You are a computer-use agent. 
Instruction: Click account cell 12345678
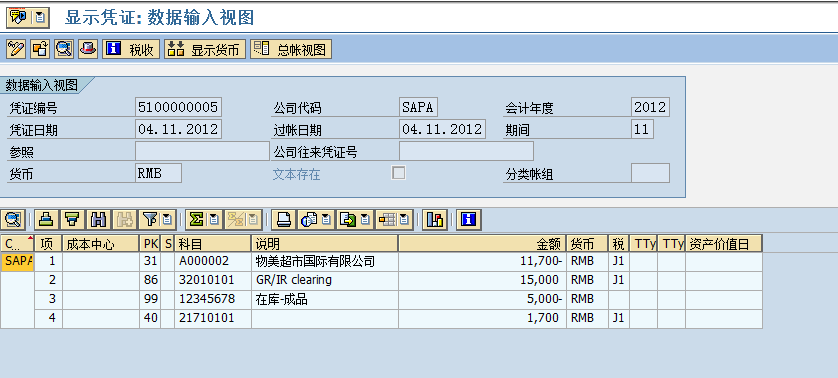[x=213, y=299]
